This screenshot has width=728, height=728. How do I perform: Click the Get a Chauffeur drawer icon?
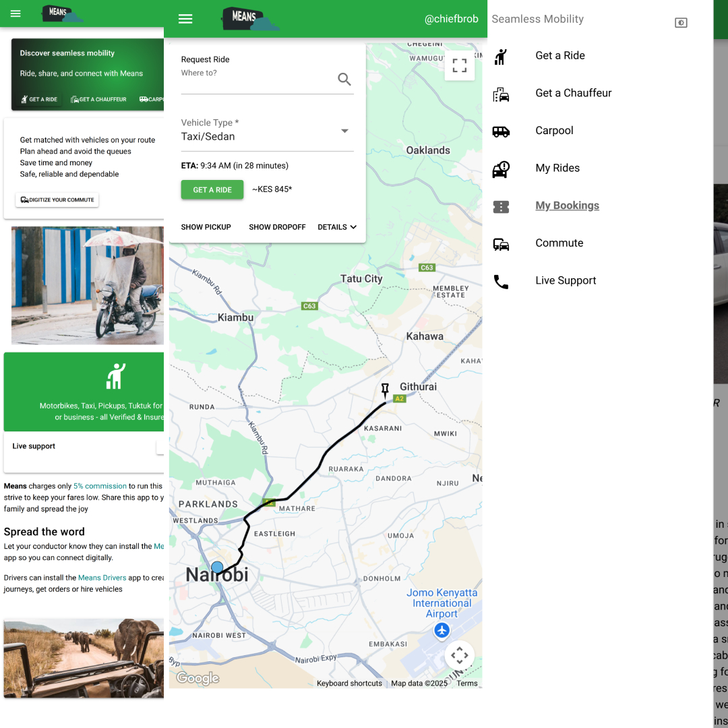pyautogui.click(x=501, y=94)
